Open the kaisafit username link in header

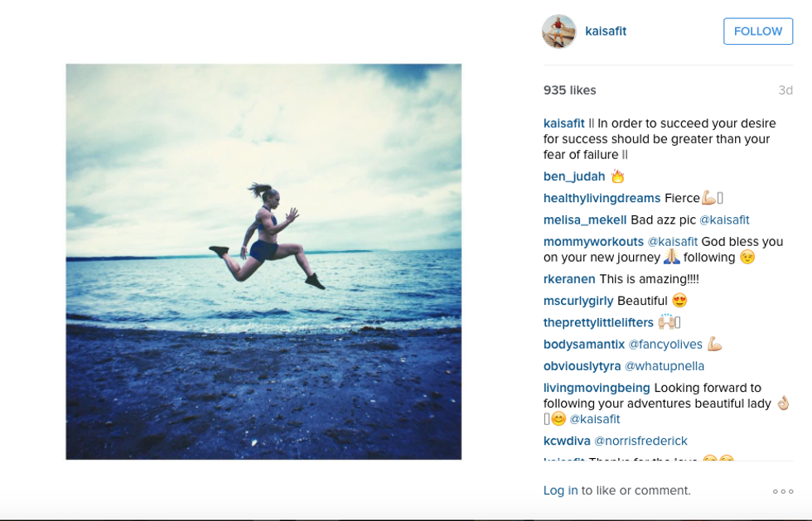tap(606, 31)
